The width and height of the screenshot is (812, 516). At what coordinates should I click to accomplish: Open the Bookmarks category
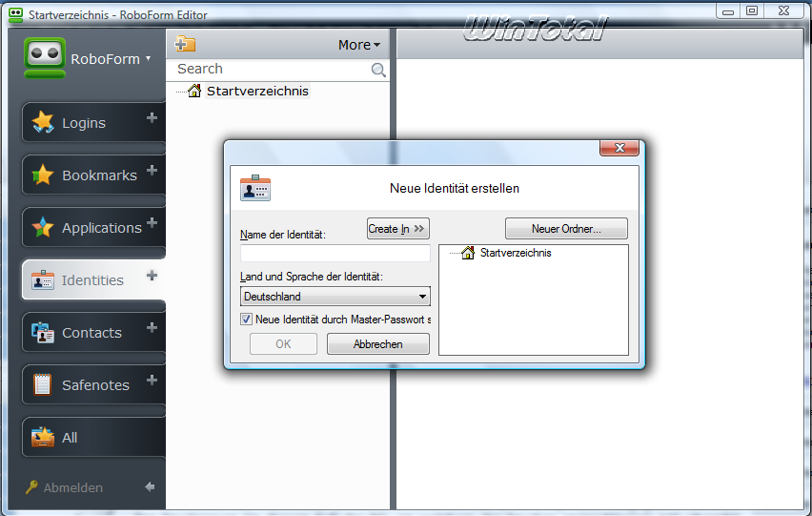click(x=93, y=175)
